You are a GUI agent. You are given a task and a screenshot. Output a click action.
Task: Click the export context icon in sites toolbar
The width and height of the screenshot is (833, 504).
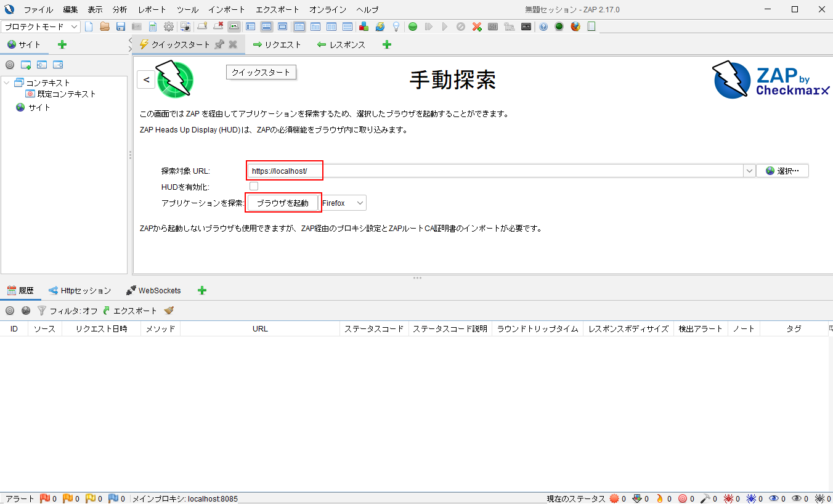click(x=58, y=65)
